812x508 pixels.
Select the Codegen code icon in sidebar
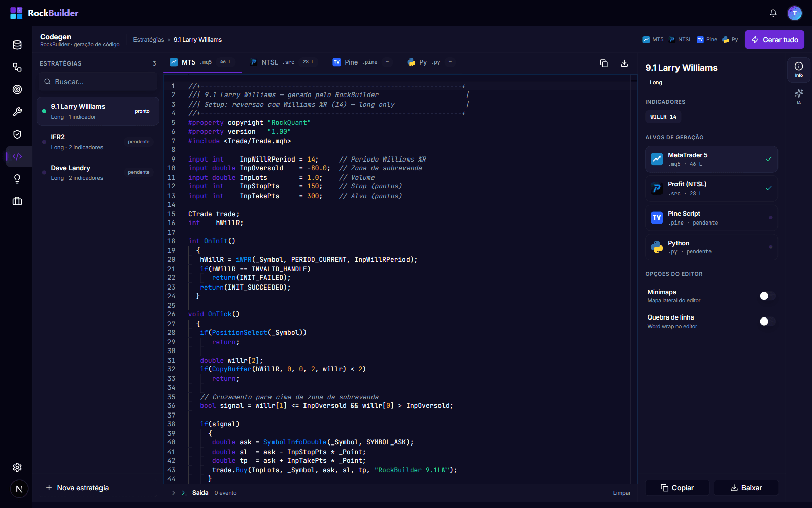tap(17, 156)
